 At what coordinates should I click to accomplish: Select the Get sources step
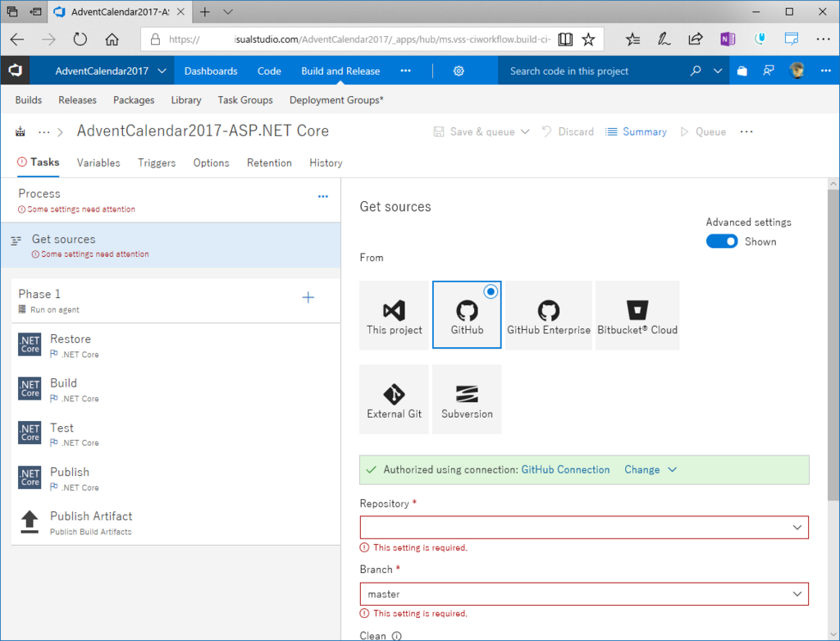[x=171, y=245]
